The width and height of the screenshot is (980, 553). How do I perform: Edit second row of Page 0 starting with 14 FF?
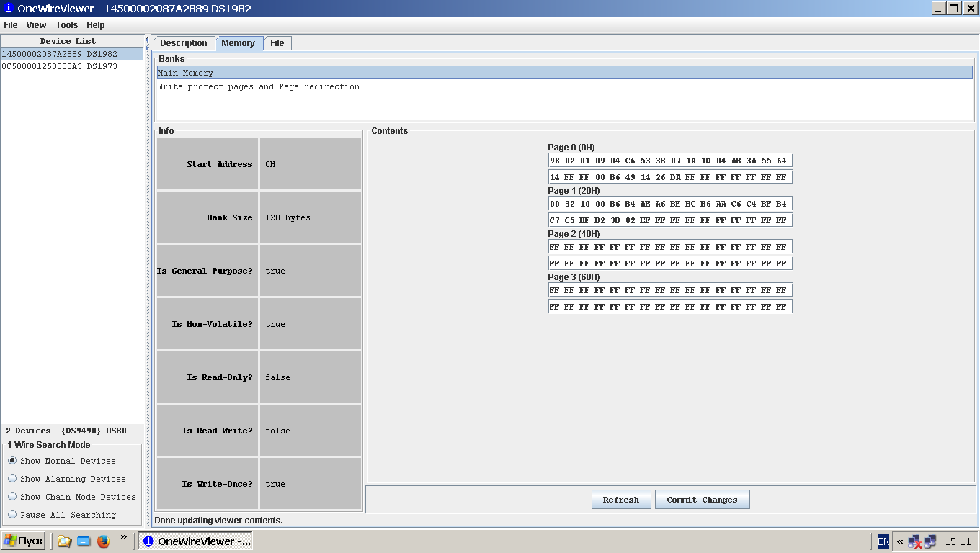(x=670, y=177)
